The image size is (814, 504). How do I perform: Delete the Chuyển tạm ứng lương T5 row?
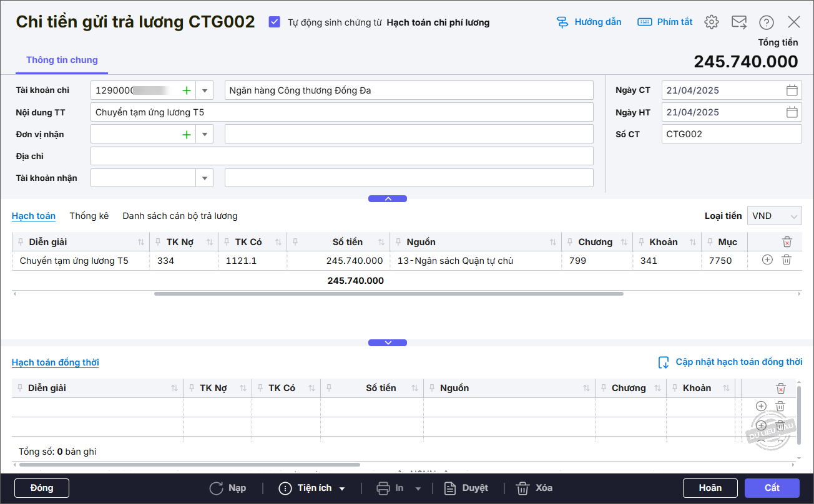pyautogui.click(x=787, y=260)
